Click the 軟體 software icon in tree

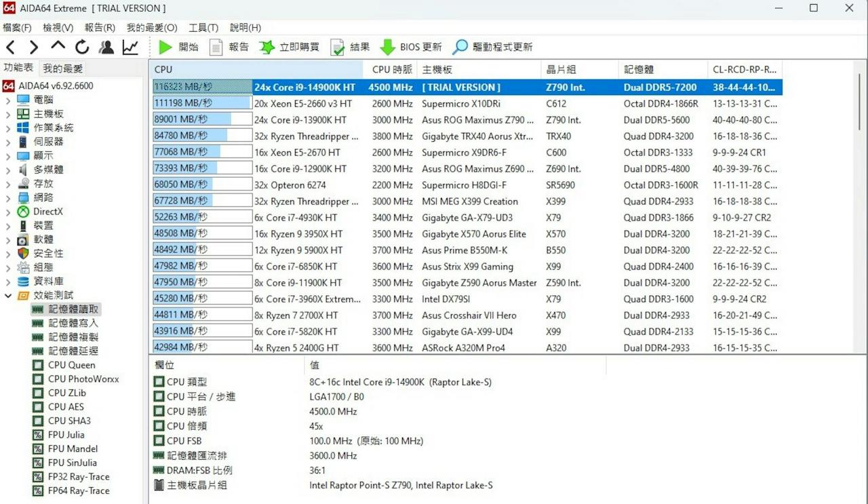(24, 239)
